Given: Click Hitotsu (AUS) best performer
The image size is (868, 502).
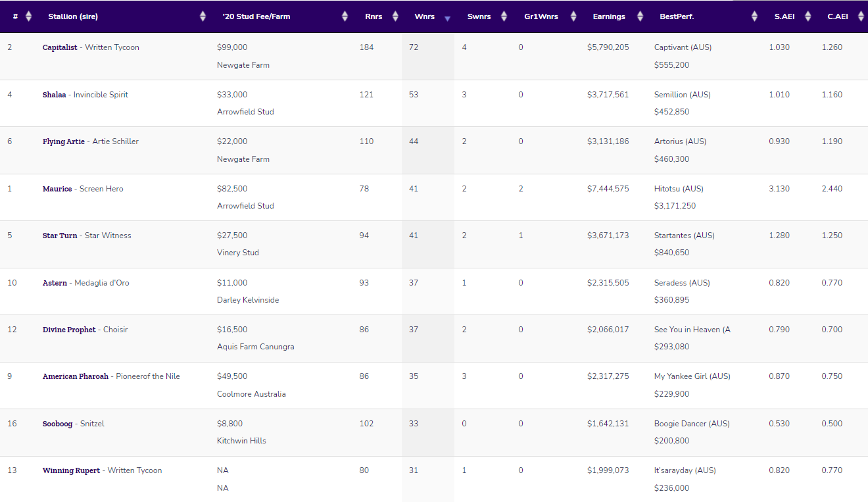Looking at the screenshot, I should click(679, 189).
